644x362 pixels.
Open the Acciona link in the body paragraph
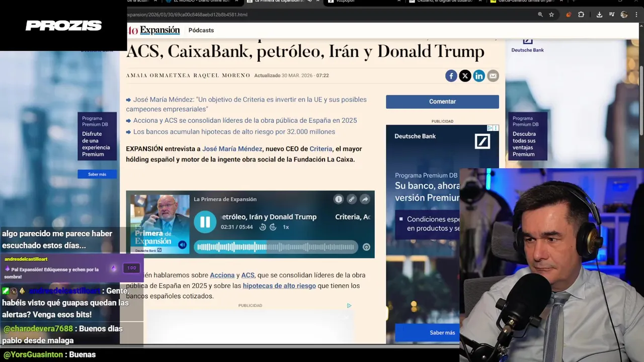tap(222, 275)
